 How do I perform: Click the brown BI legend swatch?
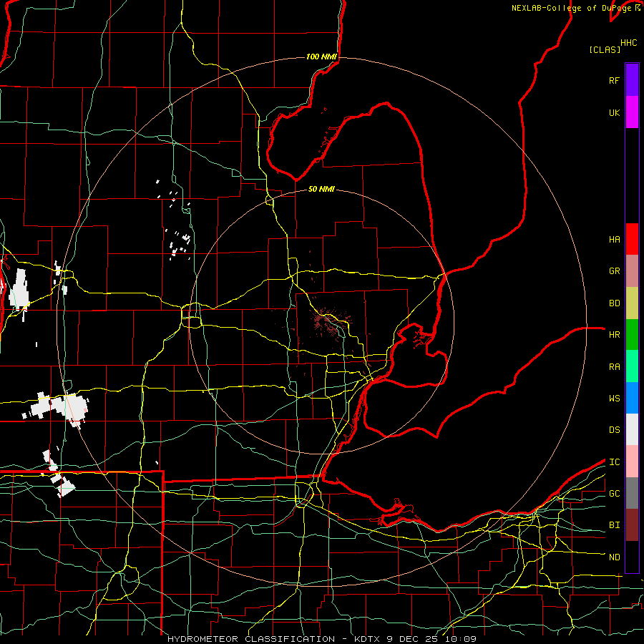(632, 525)
